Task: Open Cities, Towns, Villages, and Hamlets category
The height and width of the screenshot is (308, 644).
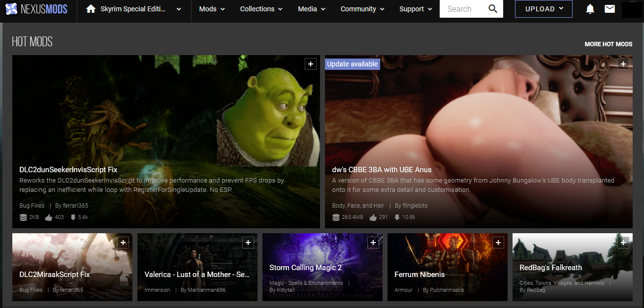Action: [562, 283]
